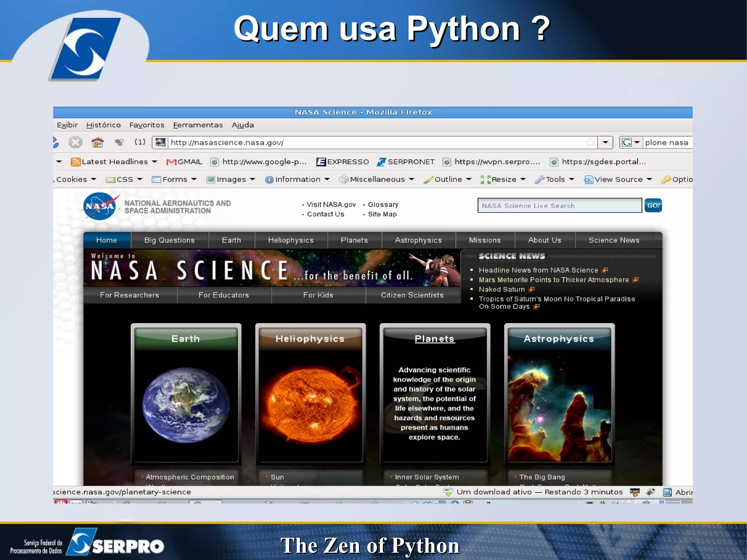Click the plone nasa search box
This screenshot has height=560, width=747.
(x=667, y=142)
